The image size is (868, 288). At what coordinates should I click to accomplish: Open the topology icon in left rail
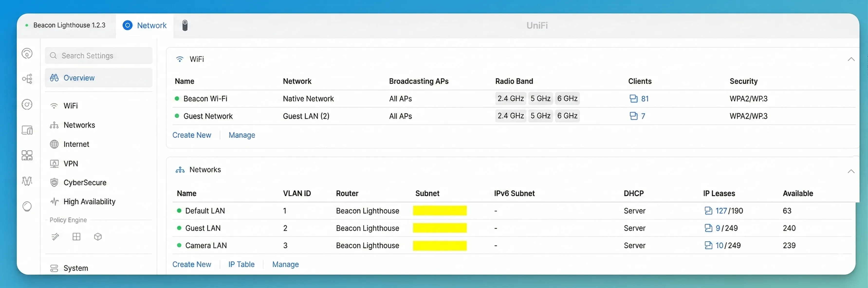tap(27, 79)
